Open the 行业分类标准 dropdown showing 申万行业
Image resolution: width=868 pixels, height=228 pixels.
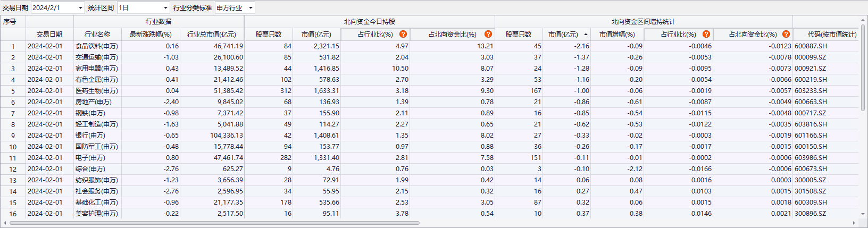coord(251,8)
